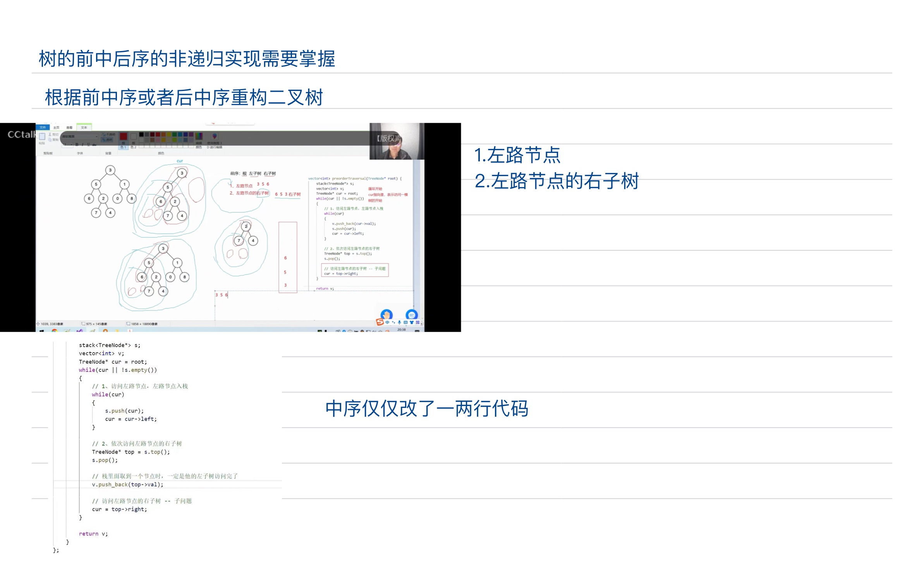The height and width of the screenshot is (577, 924).
Task: Toggle Bold text formatting
Action: tap(77, 144)
